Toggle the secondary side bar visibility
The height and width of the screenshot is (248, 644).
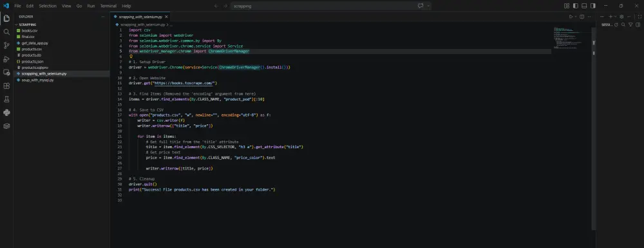tap(593, 6)
